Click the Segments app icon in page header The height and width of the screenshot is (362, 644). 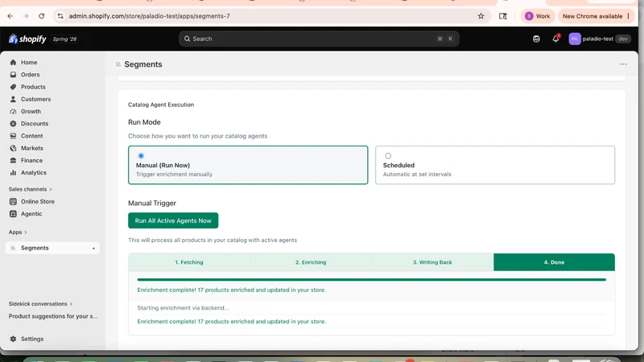(x=118, y=64)
